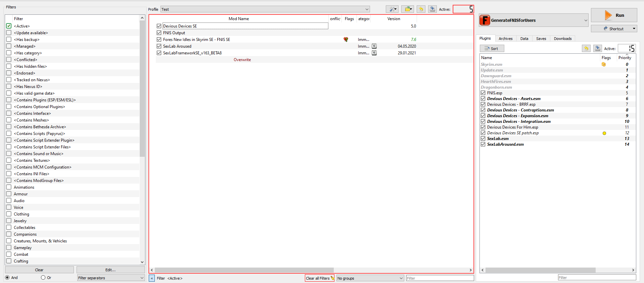Switch to the Archives tab
This screenshot has height=283, width=644.
click(x=505, y=39)
